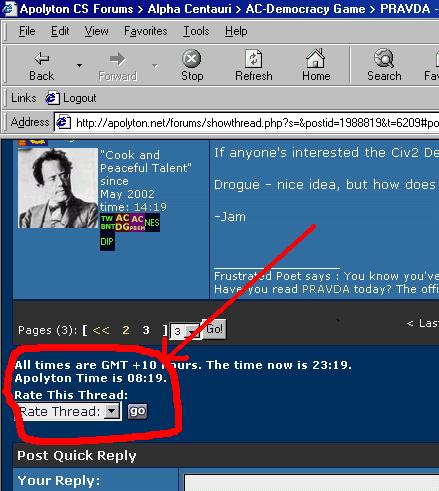Click the "Apolyton Time is 08:19" text

pos(91,378)
